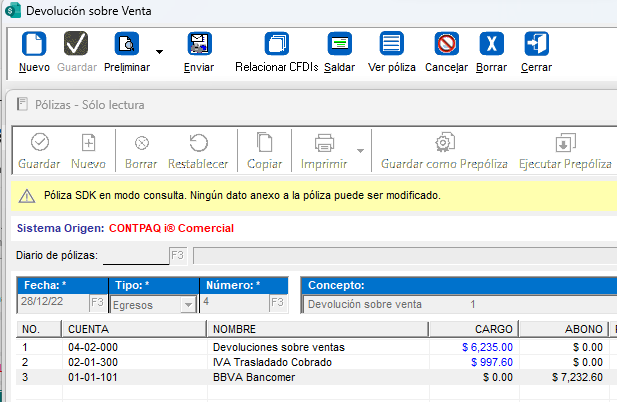The image size is (617, 402).
Task: Click F3 button next to Número field
Action: [x=277, y=304]
